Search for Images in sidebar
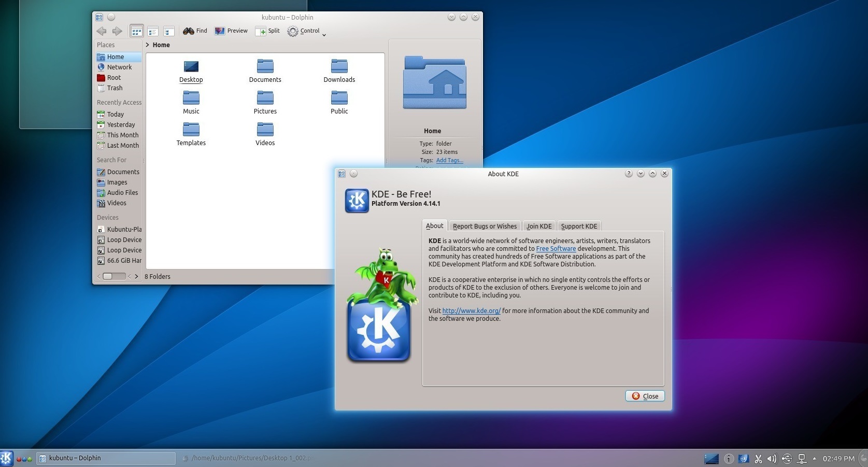 (x=119, y=182)
